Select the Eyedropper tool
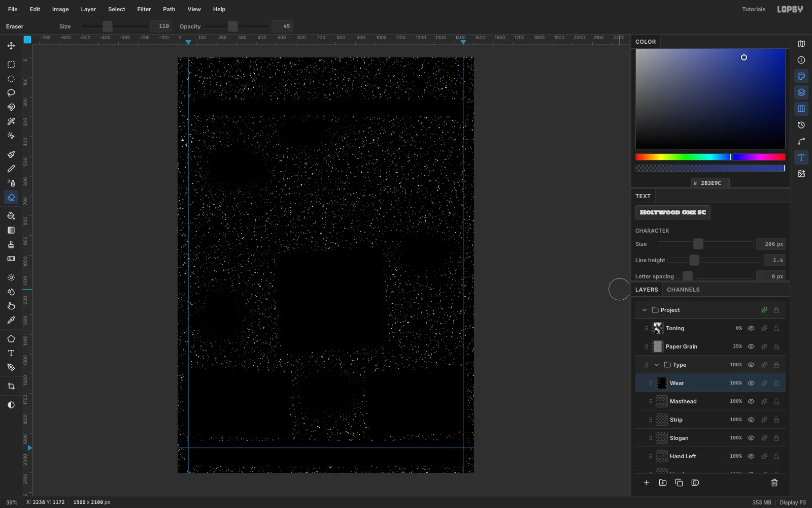Screen dimensions: 812x508 (x=11, y=320)
